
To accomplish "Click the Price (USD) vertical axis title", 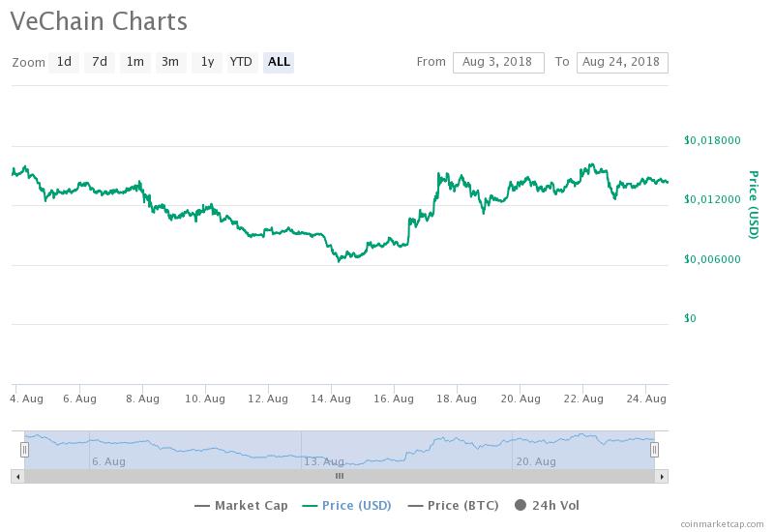I will [753, 204].
